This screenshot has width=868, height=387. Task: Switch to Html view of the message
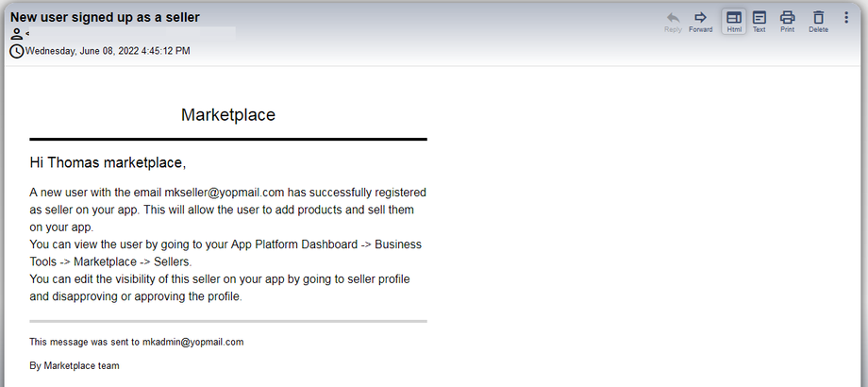734,18
